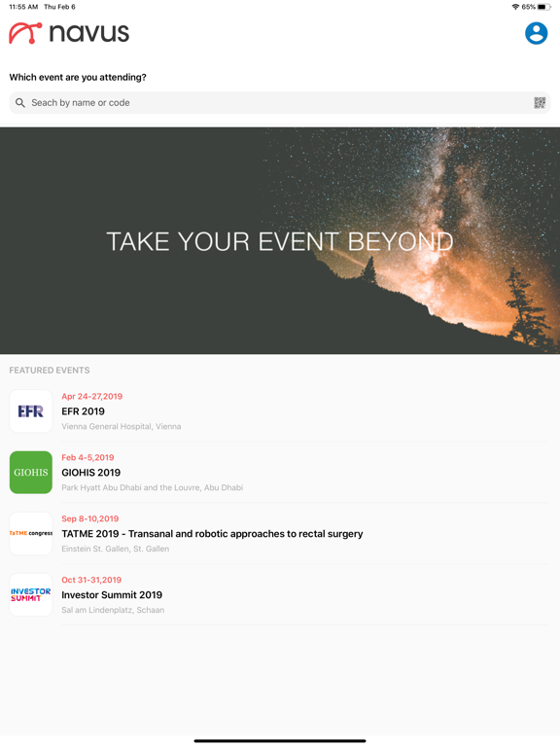The width and height of the screenshot is (560, 747).
Task: Open the user profile icon
Action: pyautogui.click(x=537, y=33)
